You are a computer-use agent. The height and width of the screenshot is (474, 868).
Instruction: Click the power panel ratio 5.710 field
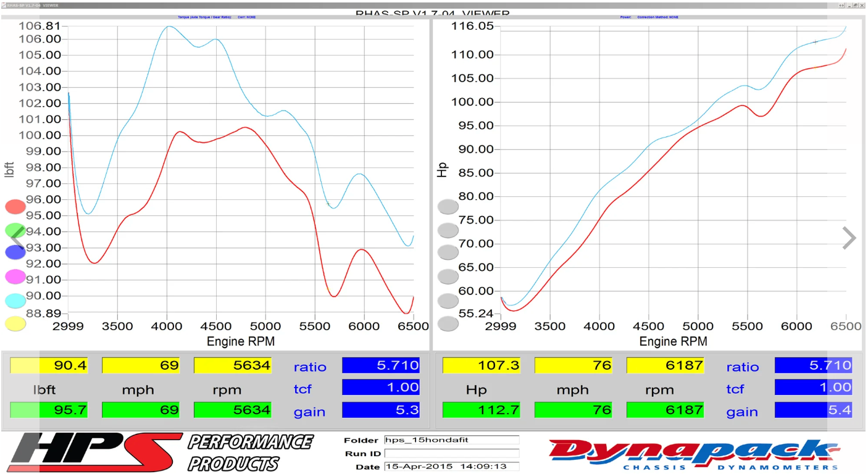814,365
